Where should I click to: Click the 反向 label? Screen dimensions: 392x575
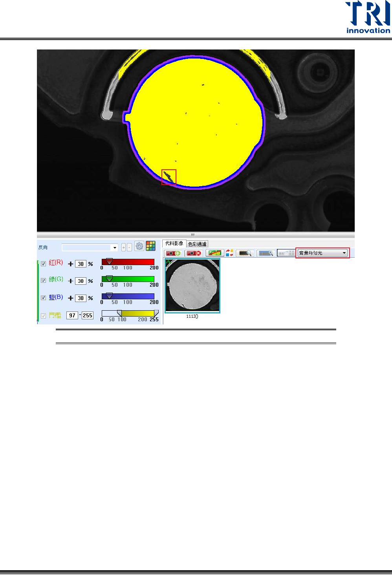(x=43, y=247)
